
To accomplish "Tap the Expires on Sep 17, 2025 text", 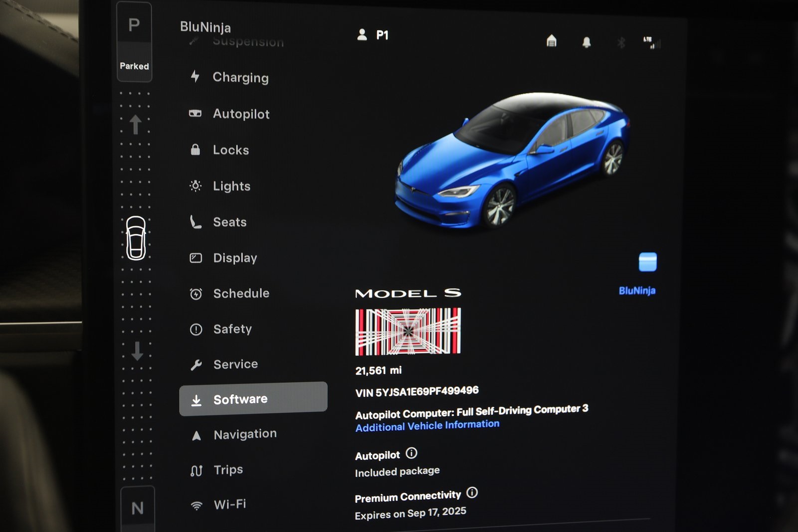I will click(410, 514).
